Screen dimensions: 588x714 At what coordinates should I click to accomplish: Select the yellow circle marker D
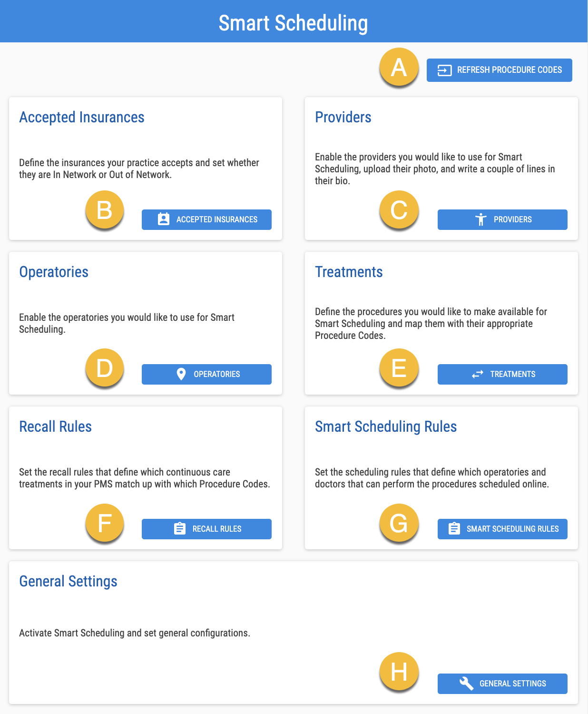[x=105, y=368]
